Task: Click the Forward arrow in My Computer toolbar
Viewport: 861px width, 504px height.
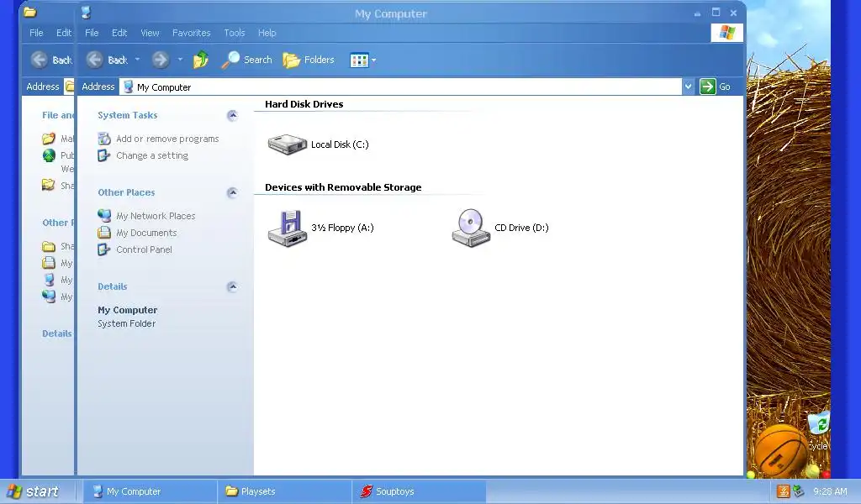Action: pyautogui.click(x=161, y=60)
